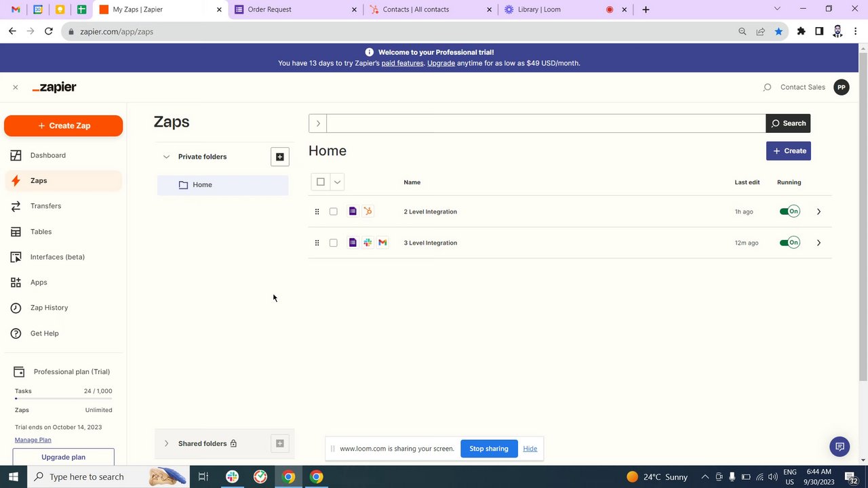Click the Shared folders add icon
The image size is (868, 488).
tap(279, 443)
